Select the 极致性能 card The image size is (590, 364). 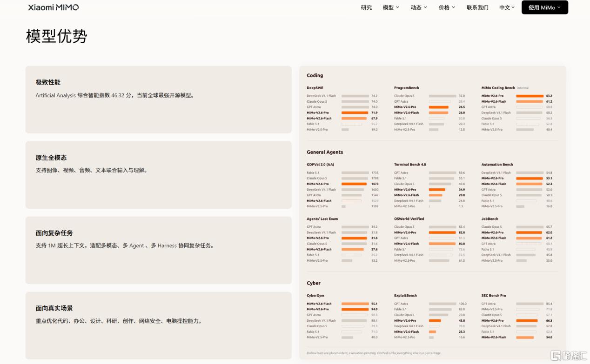[x=159, y=99]
